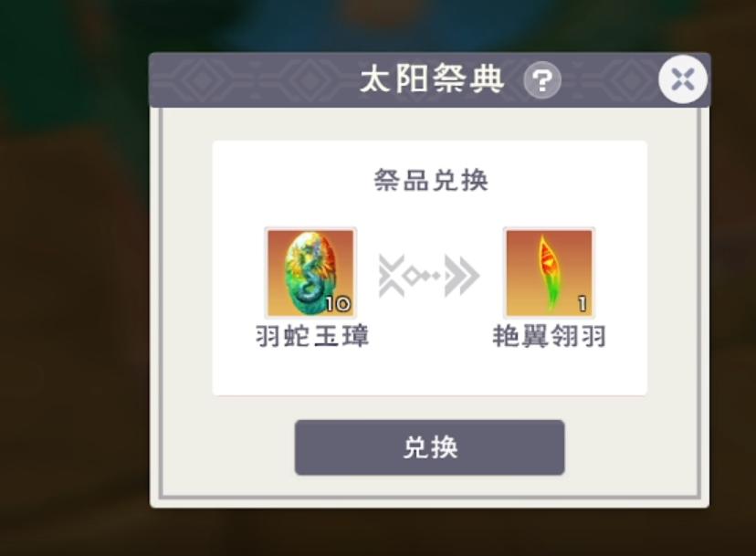Open the help question mark icon
The image size is (756, 556).
point(542,80)
